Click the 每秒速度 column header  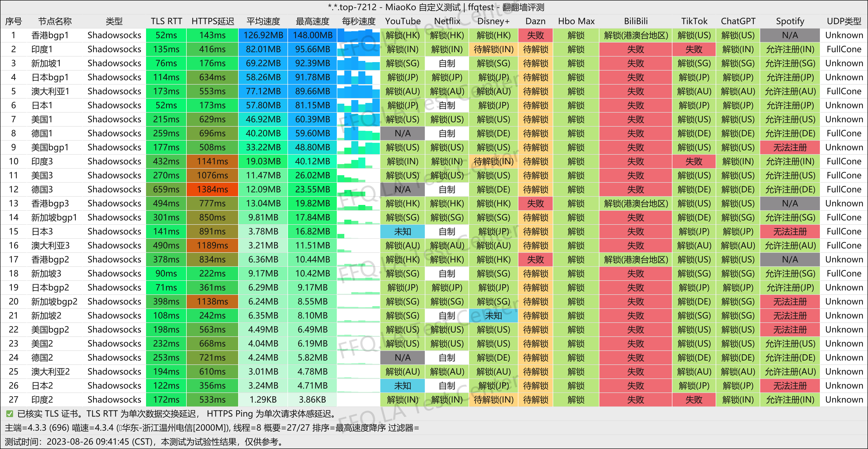359,21
